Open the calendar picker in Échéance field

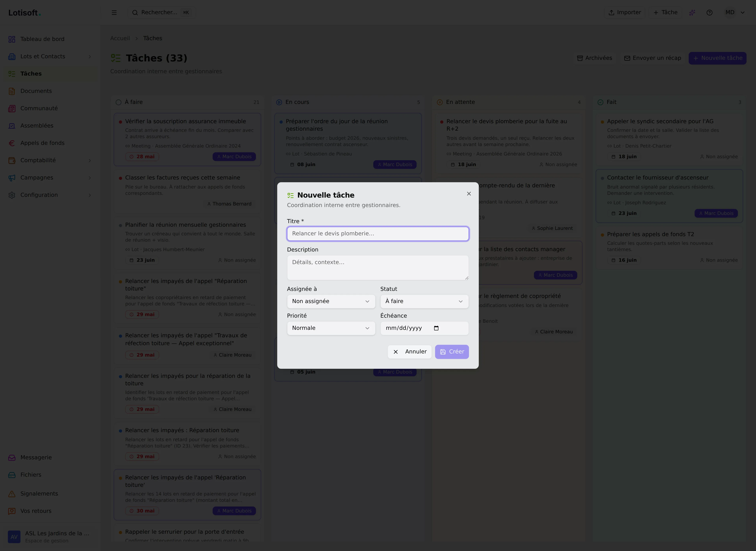point(436,328)
